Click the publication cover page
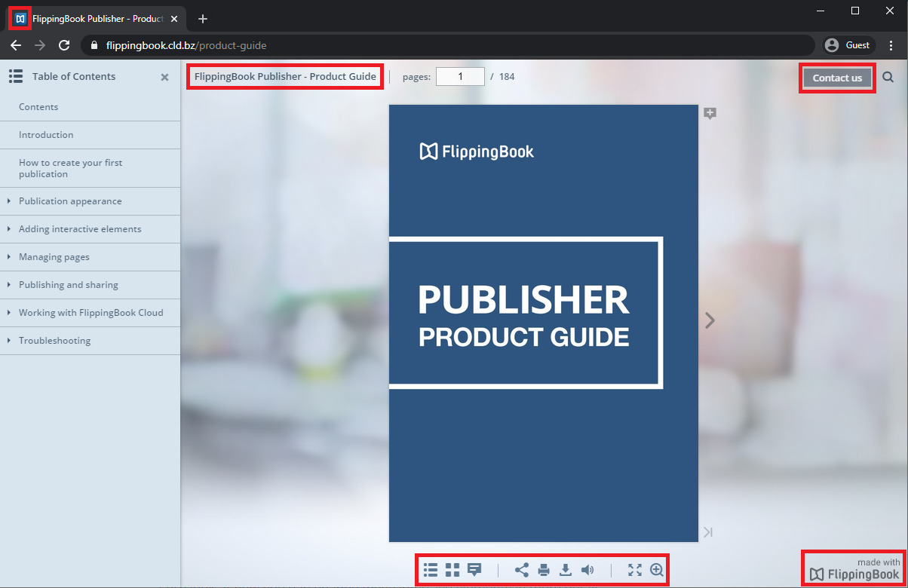The width and height of the screenshot is (908, 588). tap(544, 323)
